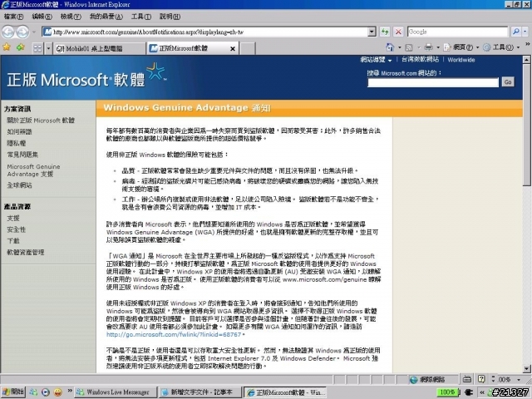
Task: Click the Google search box in toolbar
Action: tap(457, 32)
